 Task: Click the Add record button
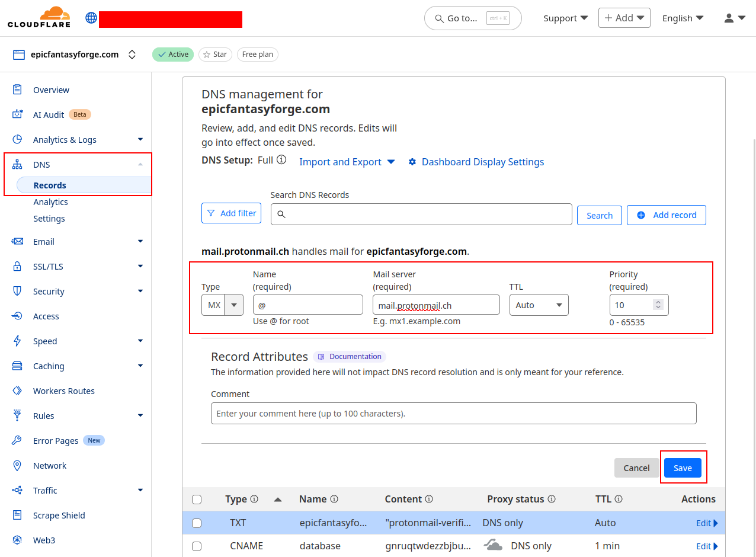(666, 215)
